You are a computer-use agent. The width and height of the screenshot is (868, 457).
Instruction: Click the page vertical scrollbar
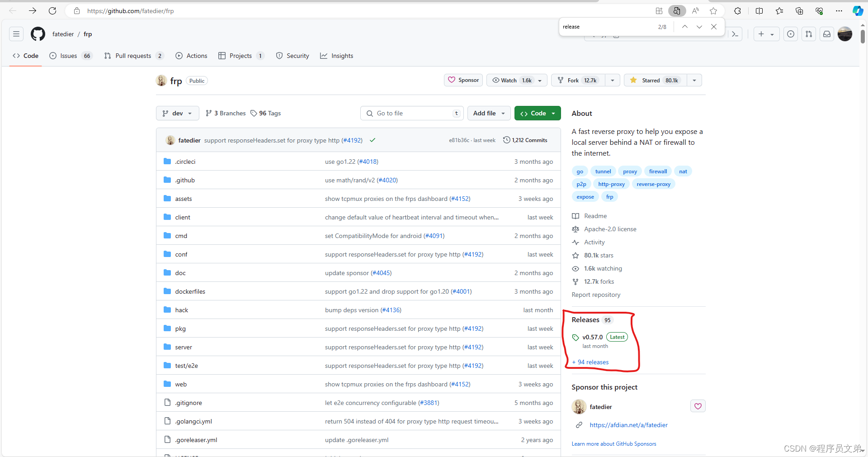(x=863, y=36)
